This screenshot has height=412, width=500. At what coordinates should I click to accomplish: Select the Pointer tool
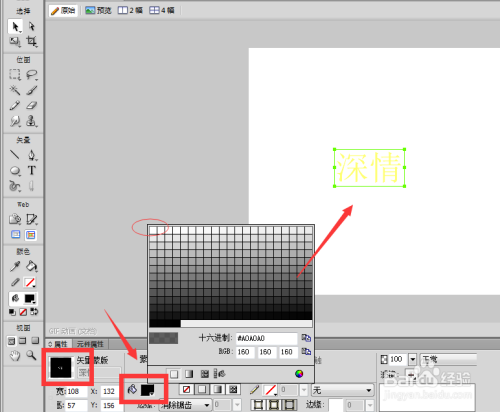(x=15, y=26)
